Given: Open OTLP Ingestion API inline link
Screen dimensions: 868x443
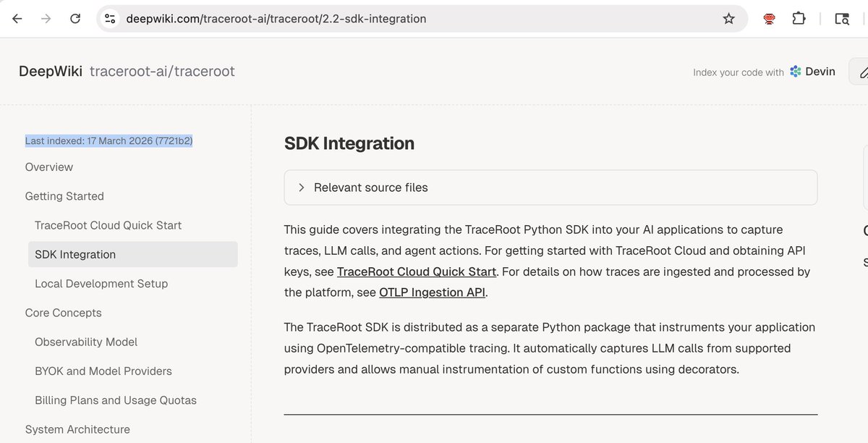Looking at the screenshot, I should point(432,292).
